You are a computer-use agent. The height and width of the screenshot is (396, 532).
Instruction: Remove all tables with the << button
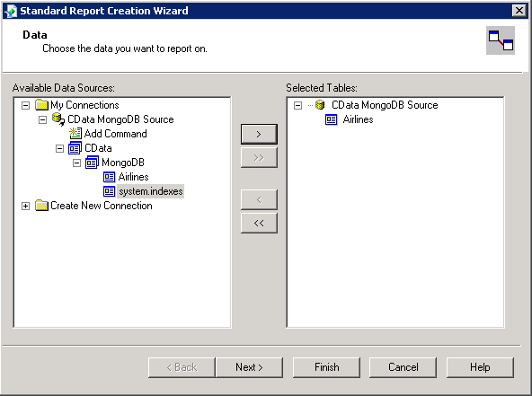[259, 223]
